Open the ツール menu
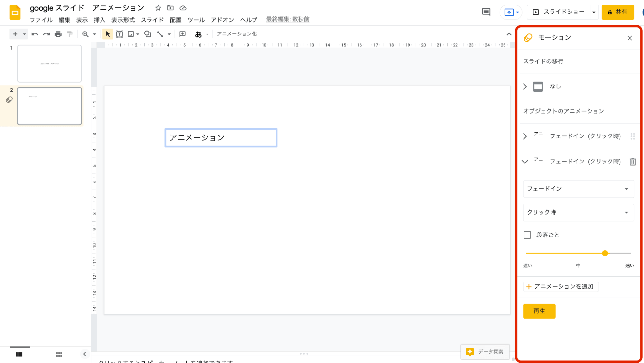Screen dimensions: 644x363 (196, 20)
